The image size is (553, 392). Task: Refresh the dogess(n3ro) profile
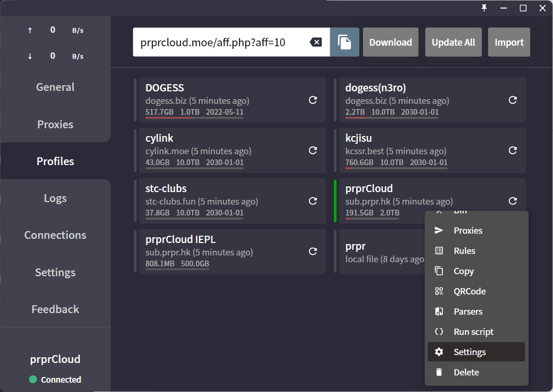coord(512,100)
